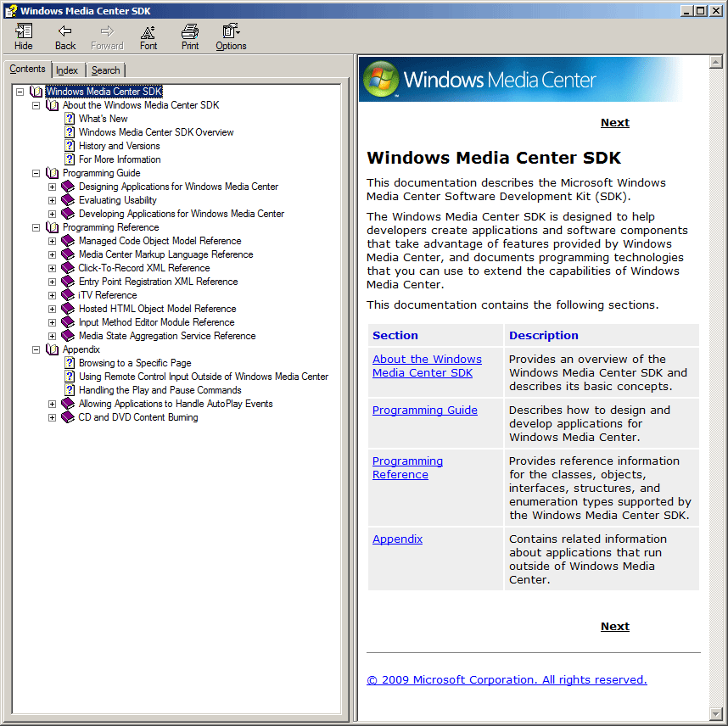Click the page icon beside Browsing to a Specific Page
The height and width of the screenshot is (726, 728).
[x=70, y=363]
